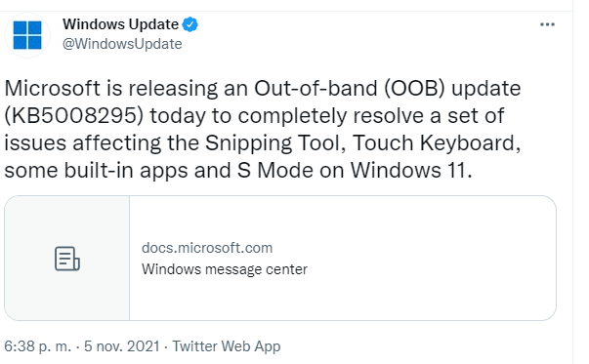Open the three-dot more options menu
The height and width of the screenshot is (364, 589).
click(x=547, y=24)
